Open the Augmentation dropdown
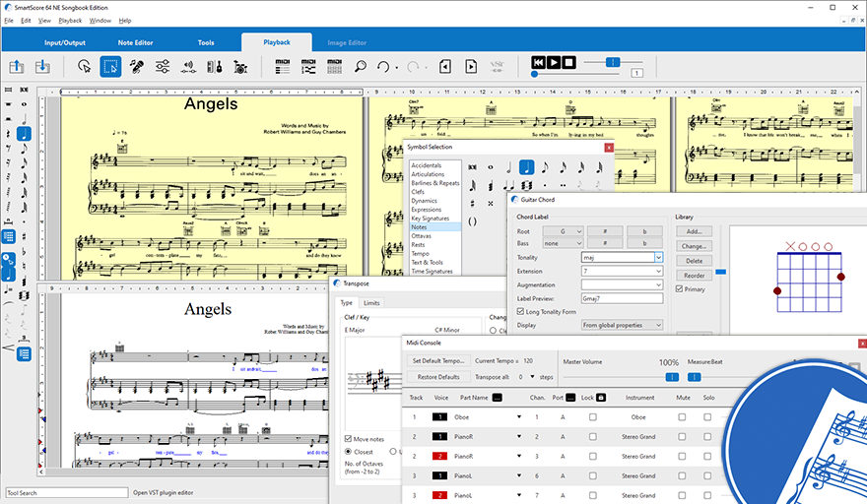867x504 pixels. pyautogui.click(x=622, y=284)
